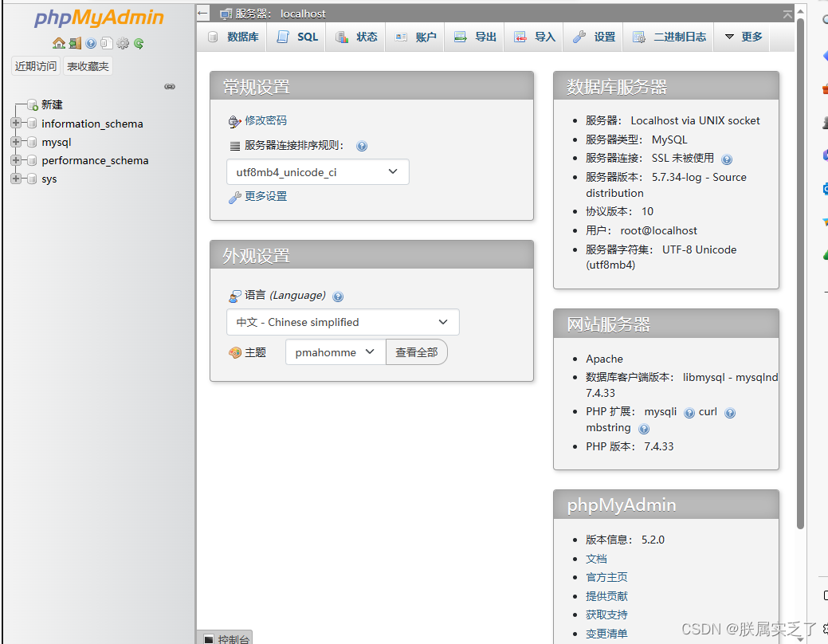This screenshot has height=644, width=828.
Task: Open the 官方主页 link
Action: coord(606,577)
